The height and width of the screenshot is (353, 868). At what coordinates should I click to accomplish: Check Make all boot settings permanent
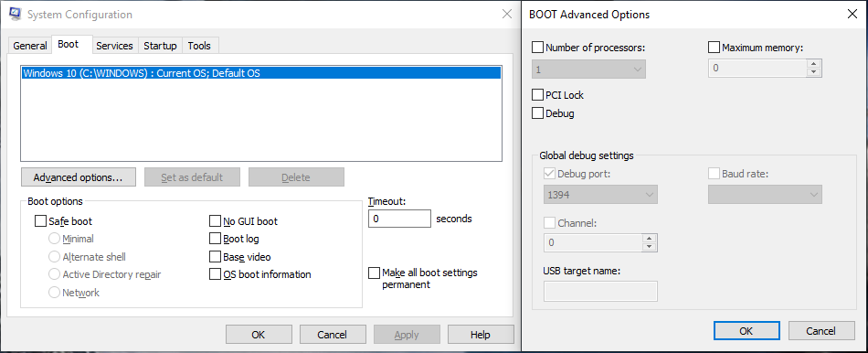(375, 273)
